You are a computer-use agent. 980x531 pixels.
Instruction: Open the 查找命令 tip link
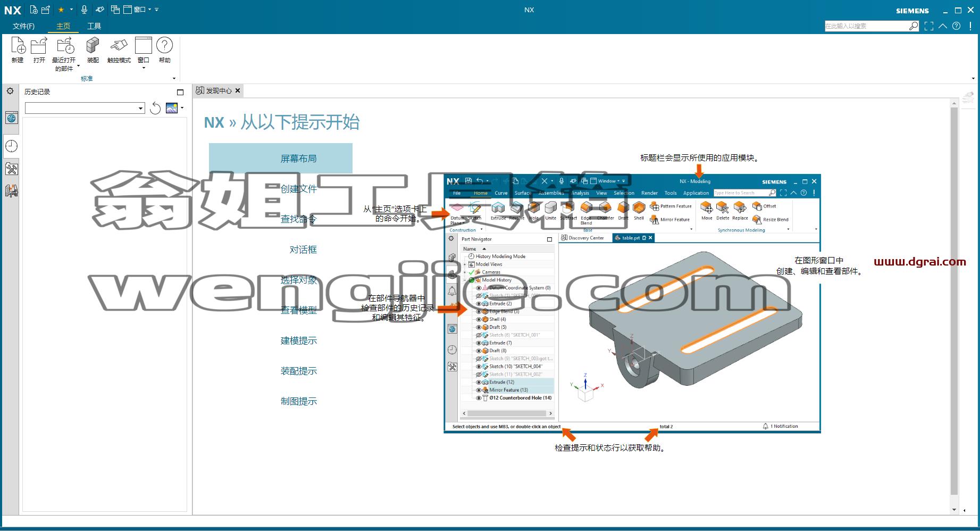click(x=298, y=219)
